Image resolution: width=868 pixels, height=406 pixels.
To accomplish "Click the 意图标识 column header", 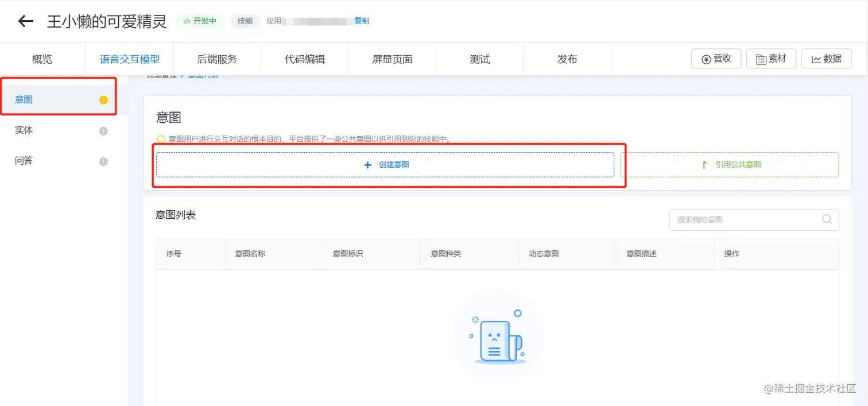I will click(371, 253).
